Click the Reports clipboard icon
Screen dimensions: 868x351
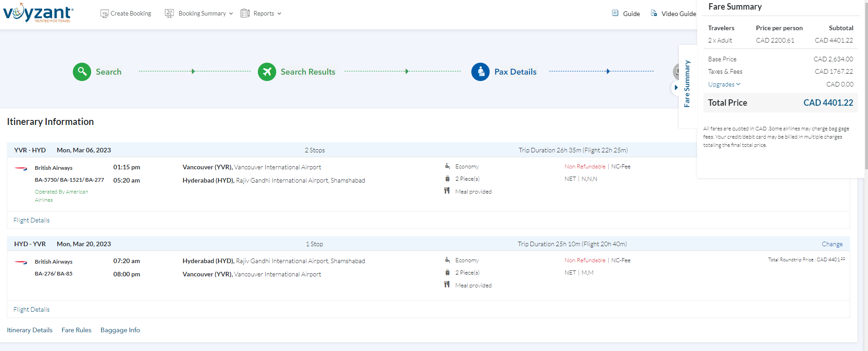(x=245, y=13)
